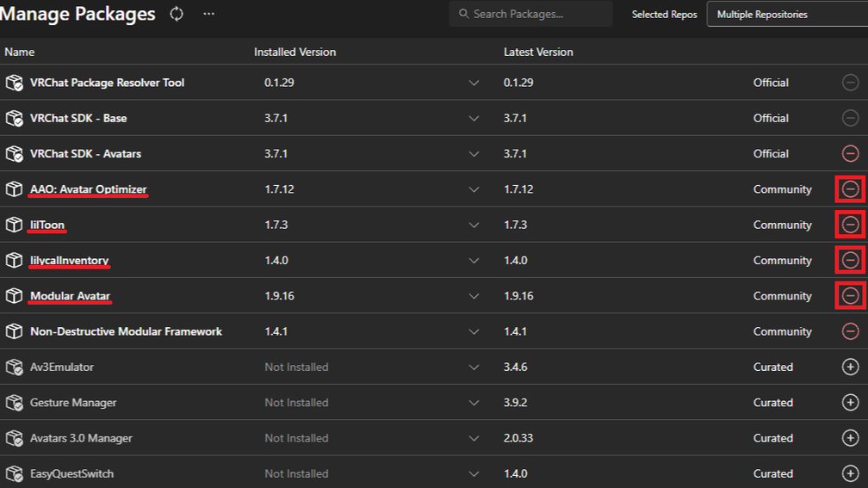Add the EasyQuestSwitch package
The height and width of the screenshot is (488, 868).
pyautogui.click(x=850, y=473)
